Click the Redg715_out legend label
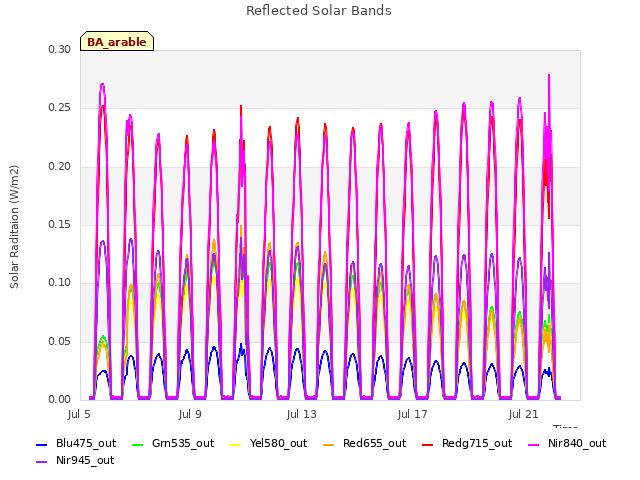The image size is (640, 480). click(477, 443)
